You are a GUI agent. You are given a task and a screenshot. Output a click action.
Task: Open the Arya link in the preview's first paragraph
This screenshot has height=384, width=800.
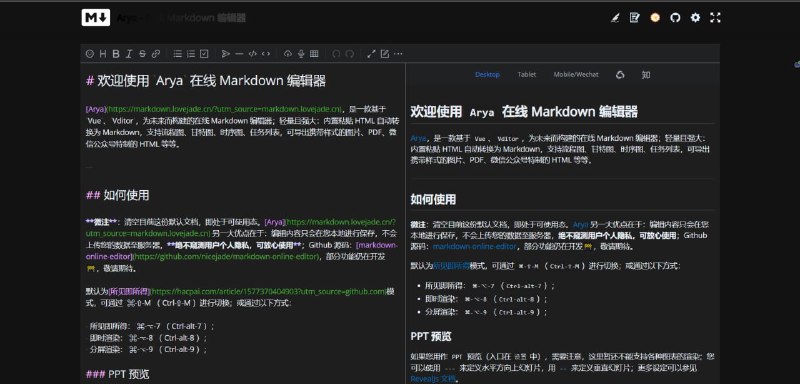click(x=418, y=138)
